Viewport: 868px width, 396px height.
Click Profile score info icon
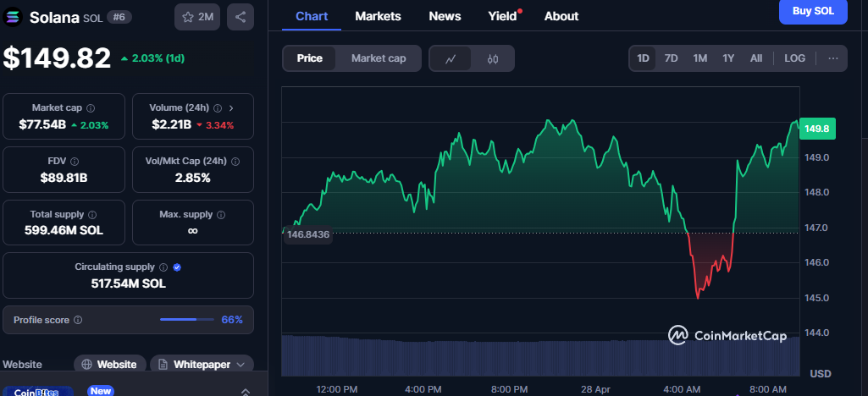pos(78,320)
